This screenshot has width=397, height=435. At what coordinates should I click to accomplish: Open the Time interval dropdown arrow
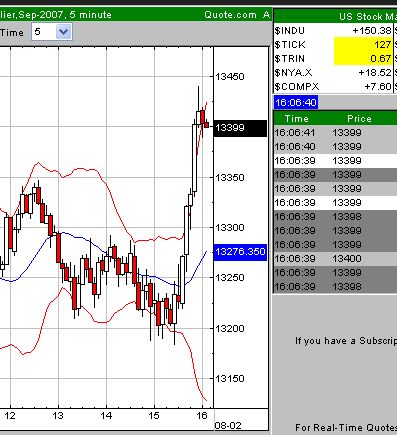click(x=63, y=32)
